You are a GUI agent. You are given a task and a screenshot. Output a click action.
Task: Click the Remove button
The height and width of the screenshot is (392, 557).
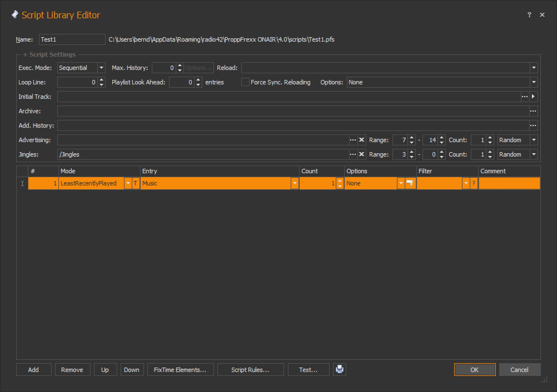73,370
